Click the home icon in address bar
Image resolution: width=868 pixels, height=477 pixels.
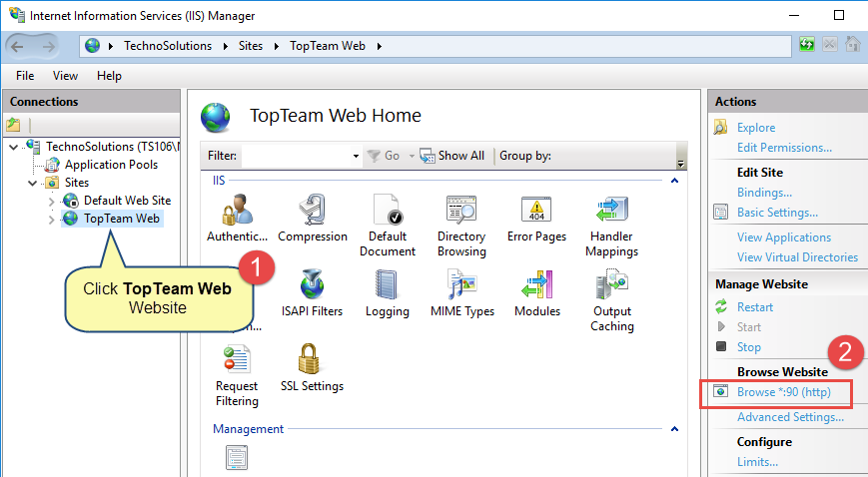(x=853, y=44)
